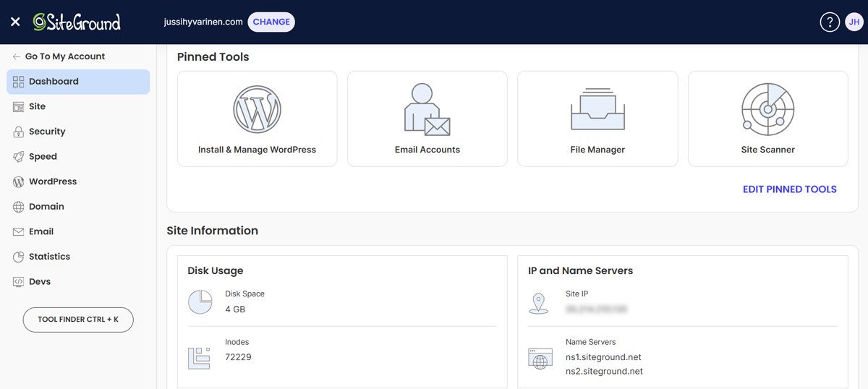Close the site tools panel with X

15,22
